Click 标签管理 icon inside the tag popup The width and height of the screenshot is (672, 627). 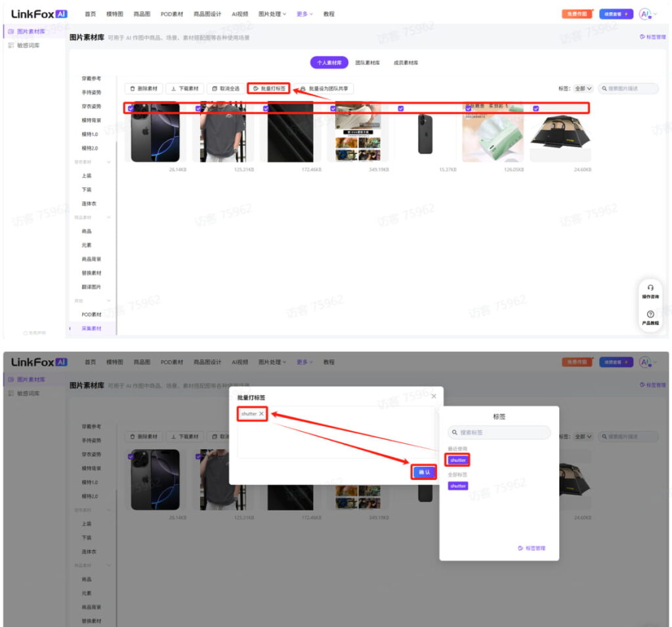520,548
